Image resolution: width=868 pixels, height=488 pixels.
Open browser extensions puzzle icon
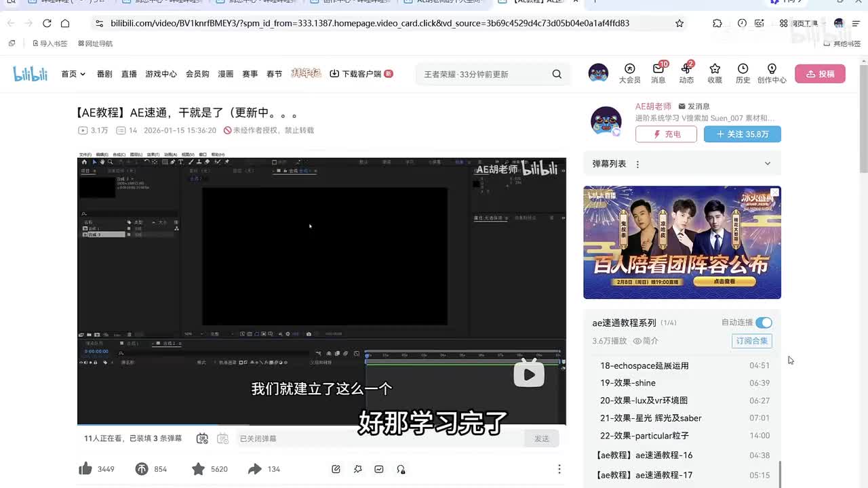pos(717,23)
